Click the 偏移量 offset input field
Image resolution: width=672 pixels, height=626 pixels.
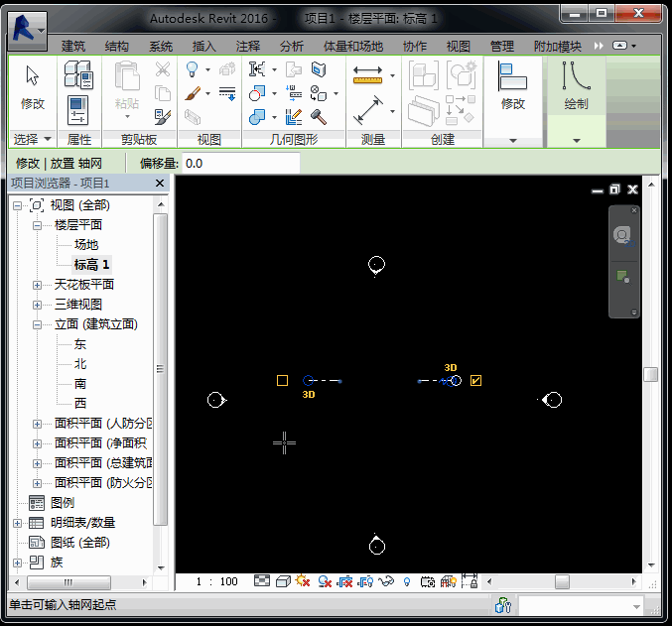click(x=238, y=163)
